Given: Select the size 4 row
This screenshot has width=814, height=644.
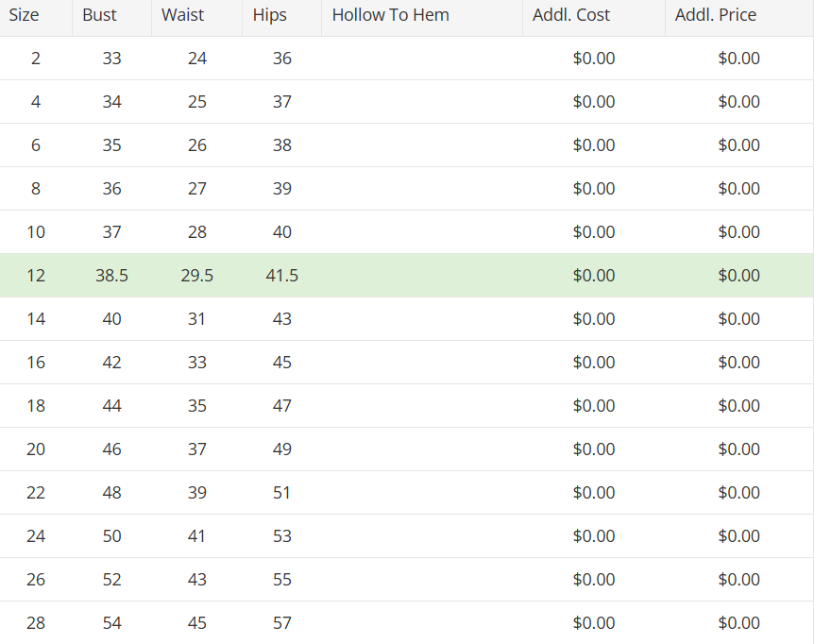Looking at the screenshot, I should pyautogui.click(x=406, y=102).
